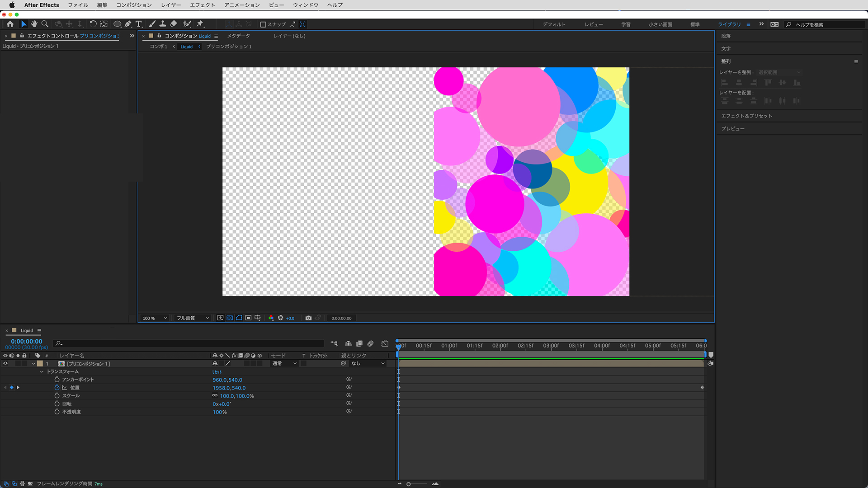868x488 pixels.
Task: Switch to the 学習 workspace tab
Action: click(x=626, y=24)
